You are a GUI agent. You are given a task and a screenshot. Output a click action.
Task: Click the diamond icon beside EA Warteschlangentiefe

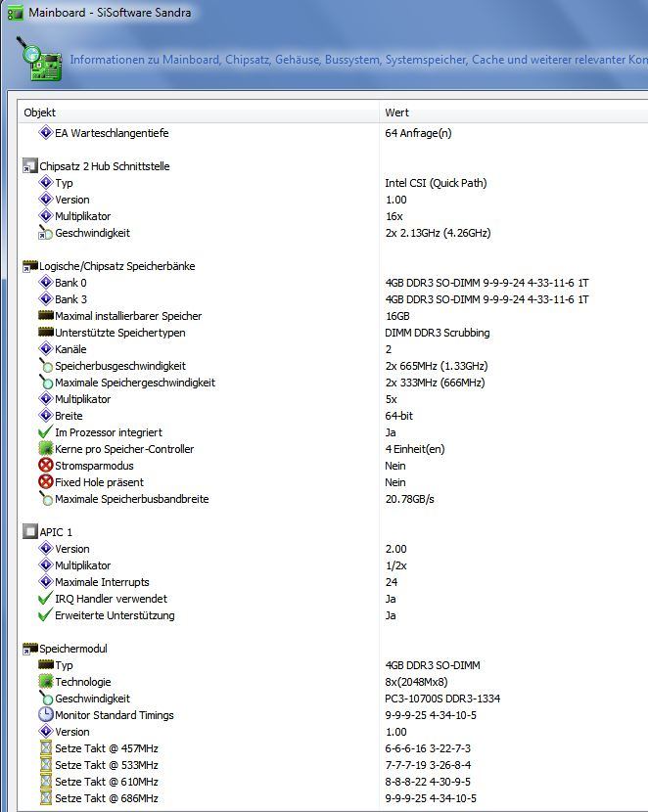46,133
